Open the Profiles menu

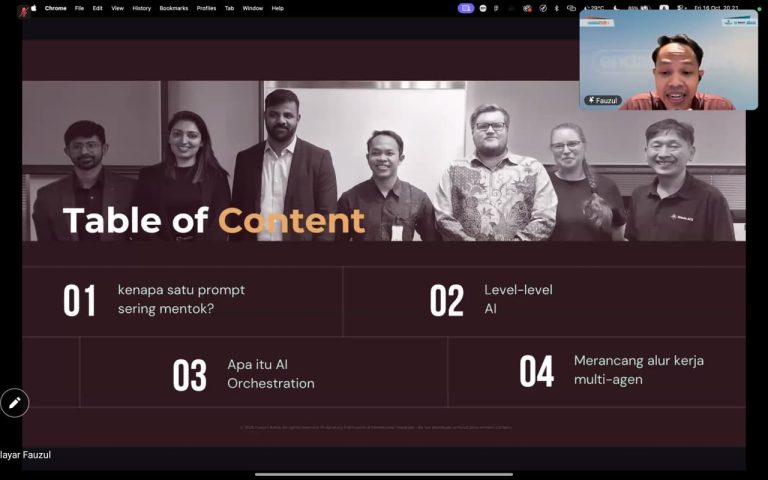tap(206, 8)
